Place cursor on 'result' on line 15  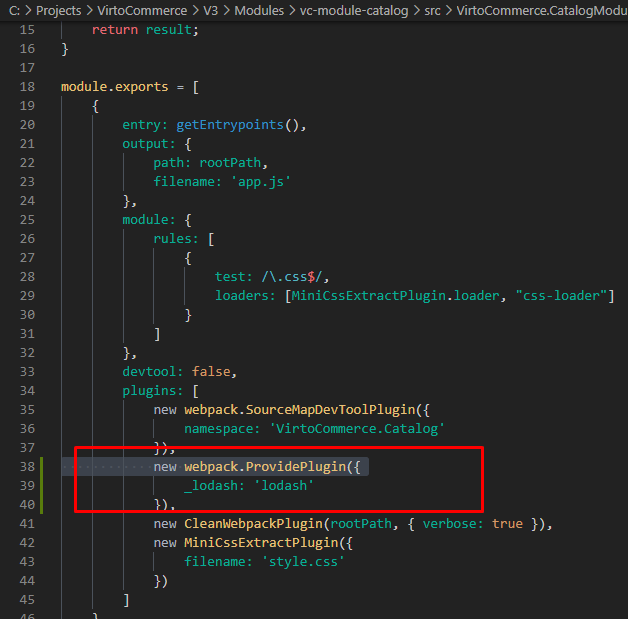168,30
